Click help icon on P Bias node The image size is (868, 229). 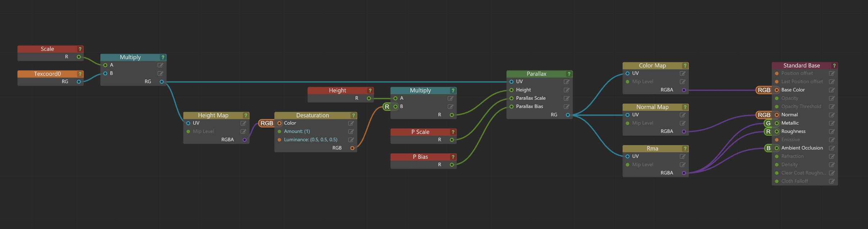tap(453, 157)
